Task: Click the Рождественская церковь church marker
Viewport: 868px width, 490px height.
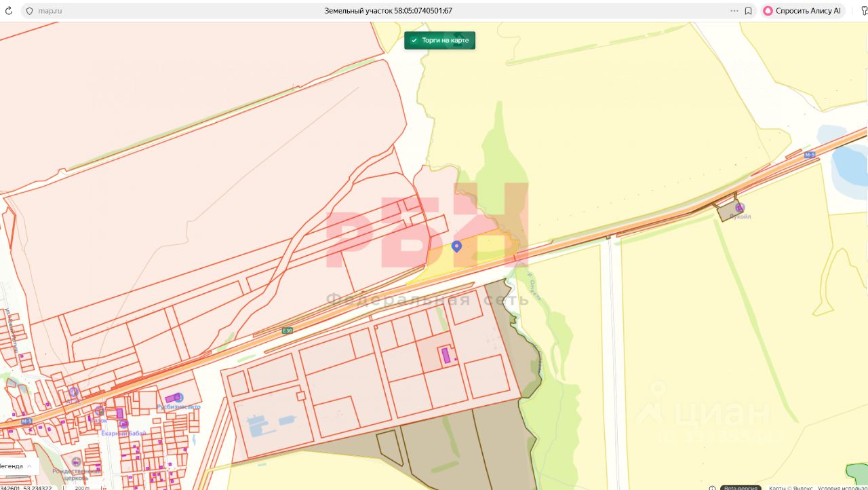Action: point(76,462)
